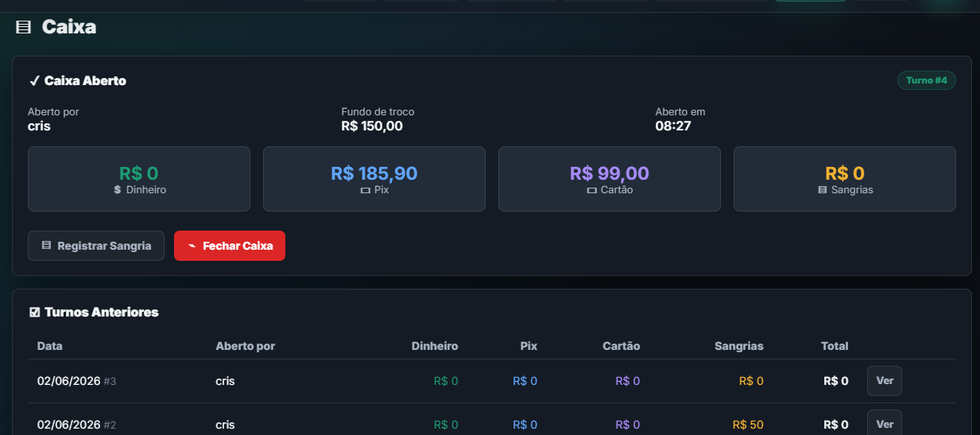Screen dimensions: 980x435
Task: Click the list icon next to Sangrias
Action: coord(823,190)
